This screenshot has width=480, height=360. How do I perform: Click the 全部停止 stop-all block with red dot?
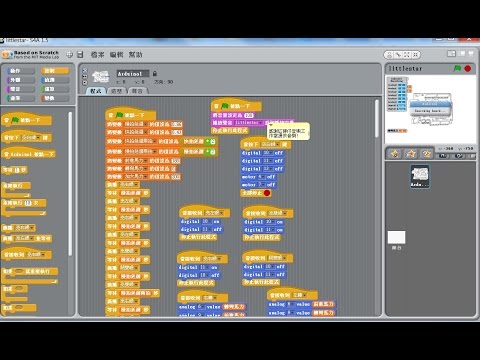[x=256, y=193]
